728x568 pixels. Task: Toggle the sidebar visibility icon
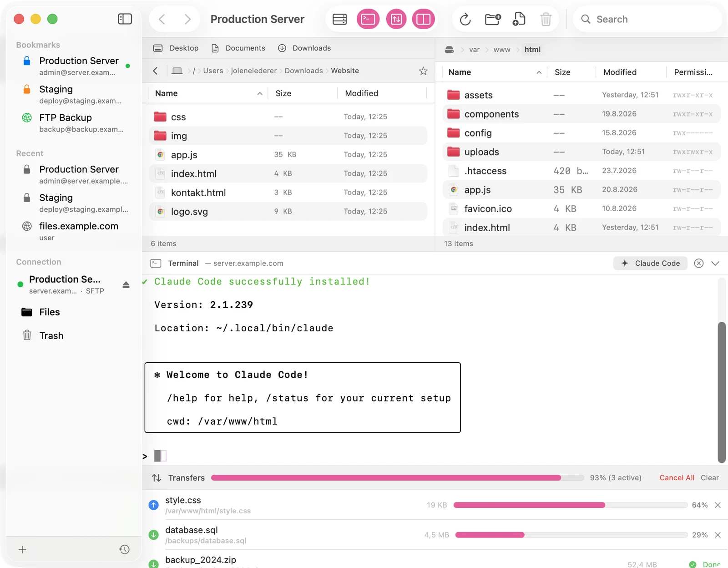125,19
